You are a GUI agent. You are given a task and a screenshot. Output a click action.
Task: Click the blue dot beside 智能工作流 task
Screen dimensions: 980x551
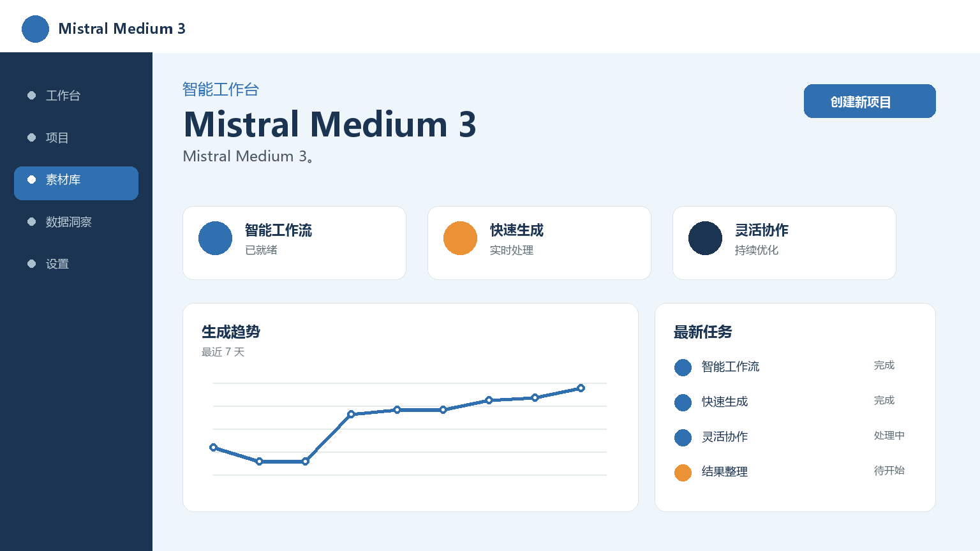[683, 367]
